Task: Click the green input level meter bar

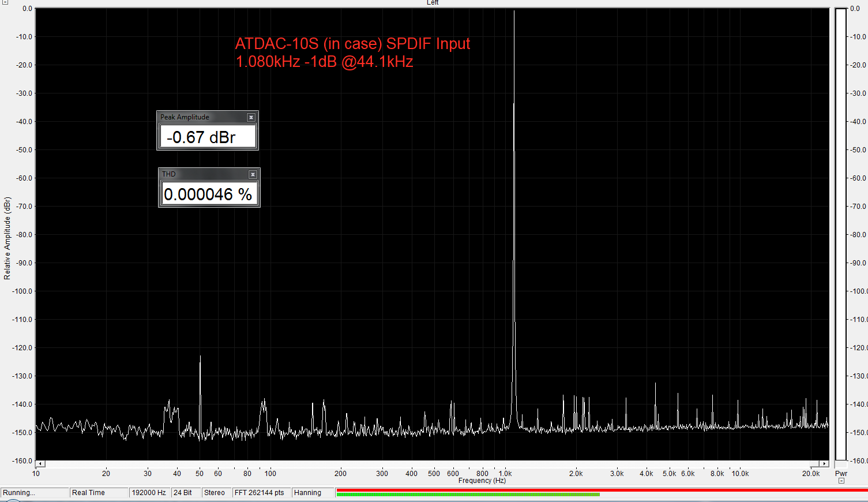Action: (468, 494)
